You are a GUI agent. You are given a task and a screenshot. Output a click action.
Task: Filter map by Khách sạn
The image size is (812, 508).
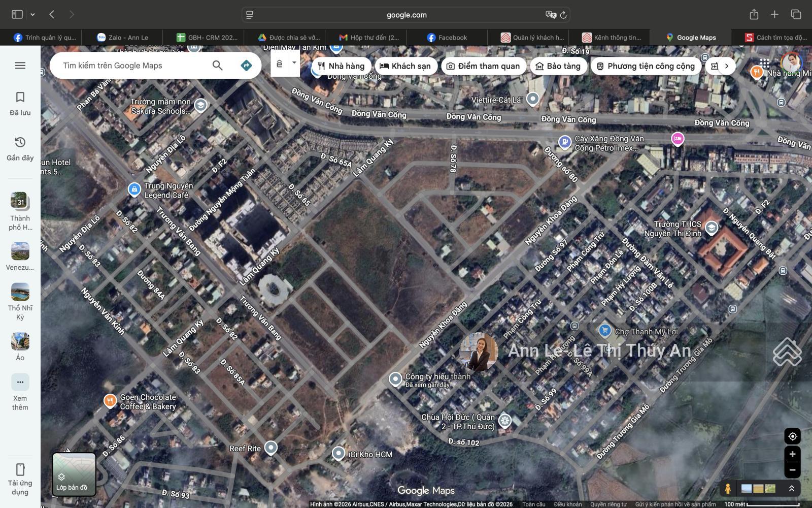(405, 66)
